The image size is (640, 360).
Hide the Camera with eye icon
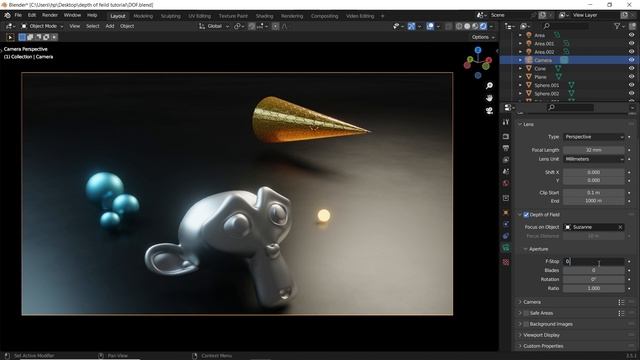[631, 60]
